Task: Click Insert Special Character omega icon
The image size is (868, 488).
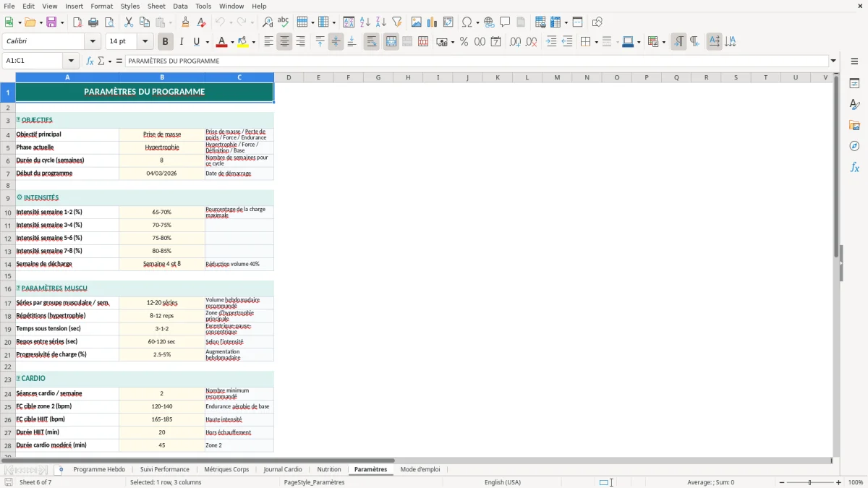Action: [x=467, y=22]
